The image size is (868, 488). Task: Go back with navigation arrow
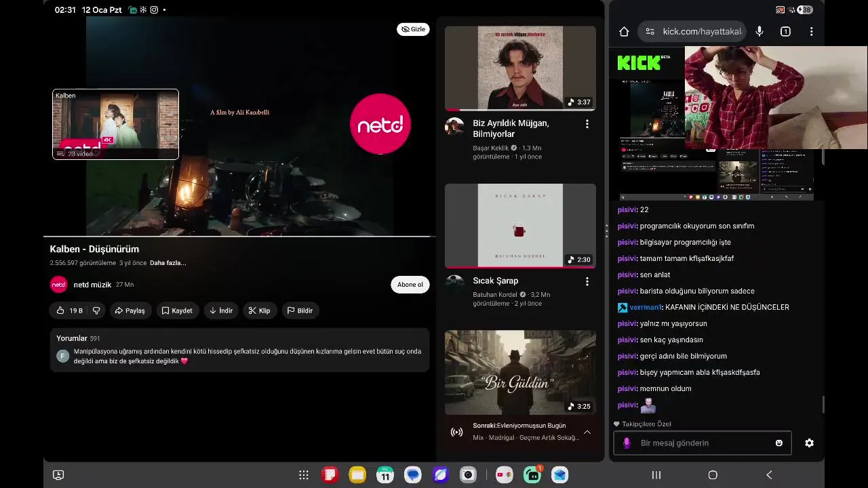point(769,475)
